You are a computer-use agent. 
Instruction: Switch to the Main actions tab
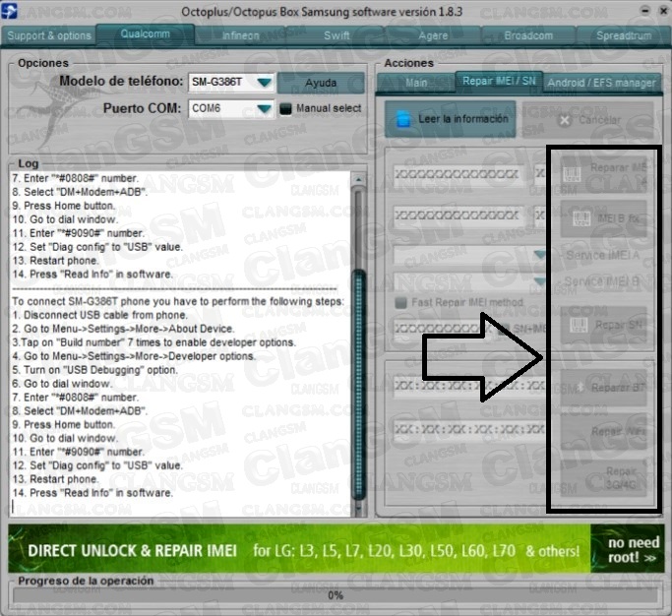[416, 83]
